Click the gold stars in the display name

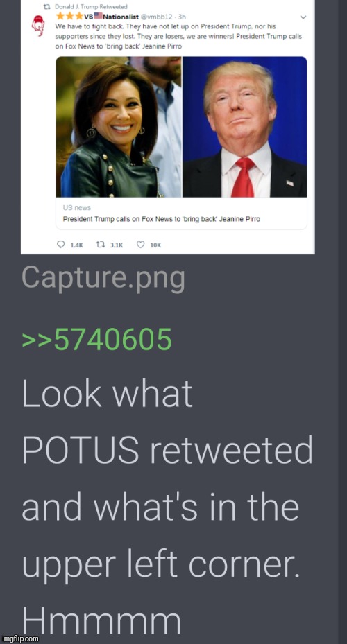pos(69,17)
